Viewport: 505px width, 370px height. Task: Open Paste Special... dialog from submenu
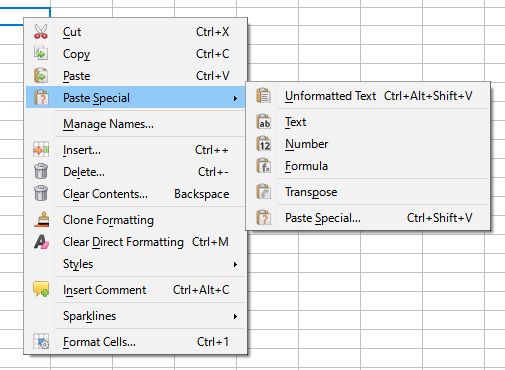368,218
